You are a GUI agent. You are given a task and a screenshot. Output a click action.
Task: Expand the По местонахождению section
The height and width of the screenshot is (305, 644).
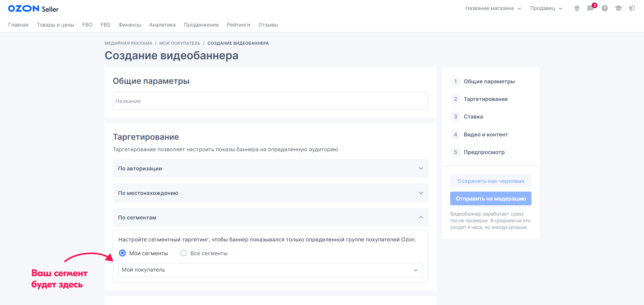(270, 193)
